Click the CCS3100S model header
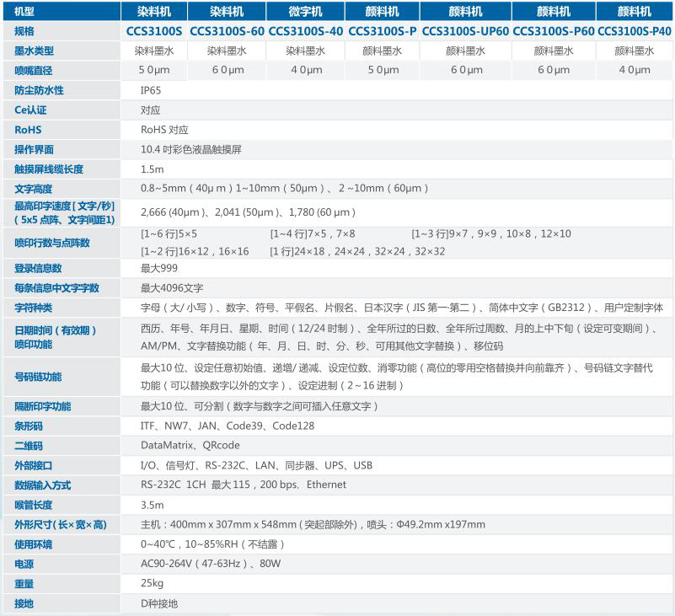This screenshot has width=675, height=616. tap(154, 31)
